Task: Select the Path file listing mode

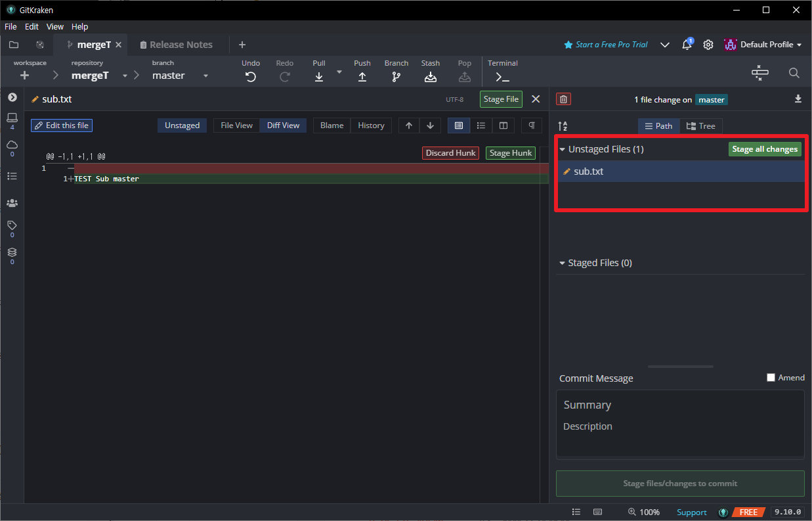Action: (x=658, y=126)
